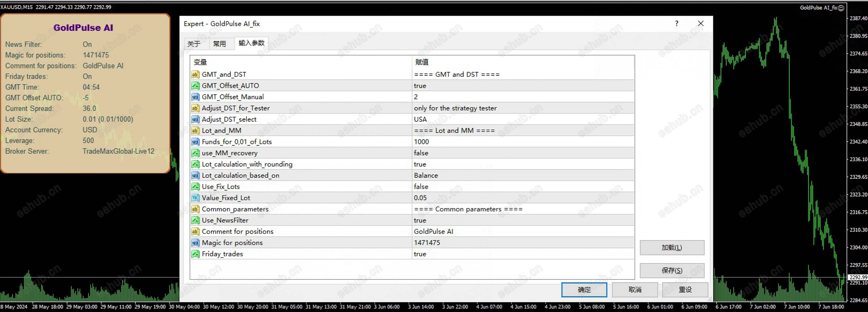868x312 pixels.
Task: Select the Use_NewsFilter true value
Action: 420,220
